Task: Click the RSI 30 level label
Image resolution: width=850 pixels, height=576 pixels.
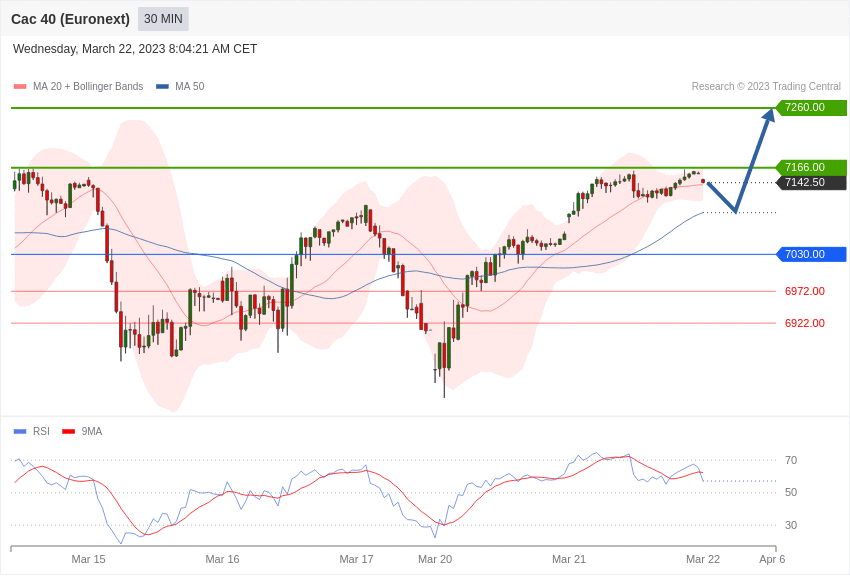Action: point(791,525)
